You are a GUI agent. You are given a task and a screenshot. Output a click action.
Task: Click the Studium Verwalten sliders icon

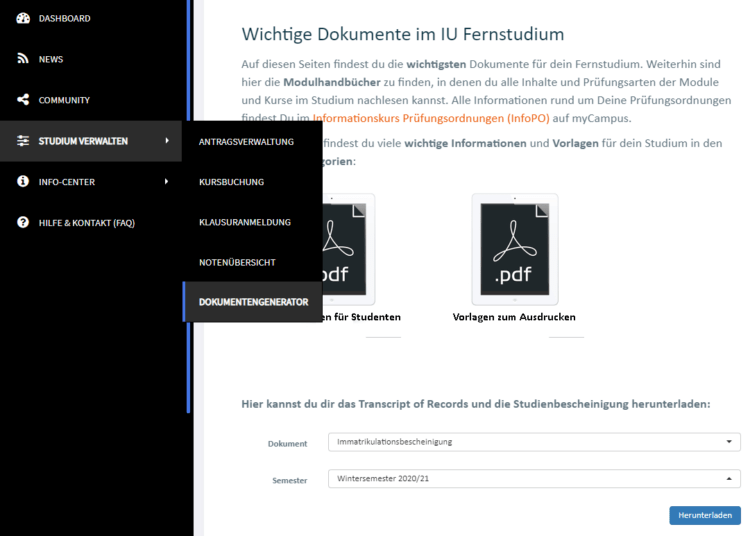[x=23, y=141]
